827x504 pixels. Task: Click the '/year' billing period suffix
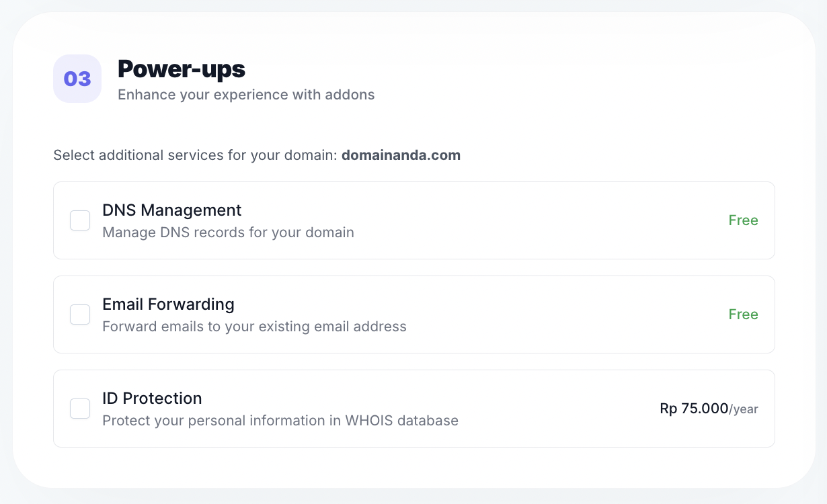744,409
